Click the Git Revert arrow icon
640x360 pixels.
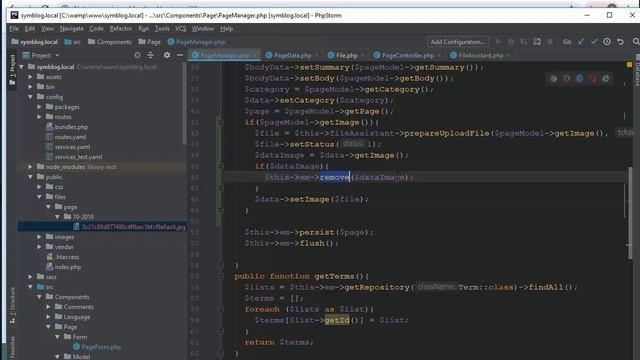pyautogui.click(x=620, y=42)
